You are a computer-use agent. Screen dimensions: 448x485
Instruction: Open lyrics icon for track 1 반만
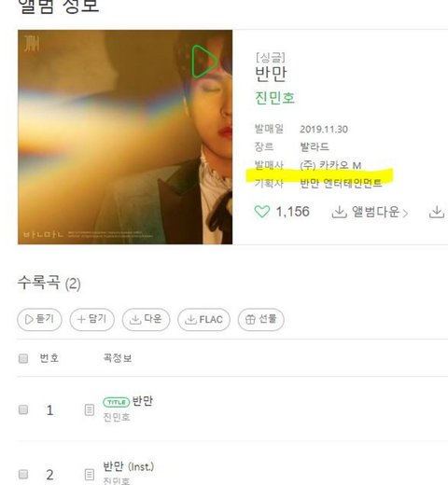click(90, 410)
